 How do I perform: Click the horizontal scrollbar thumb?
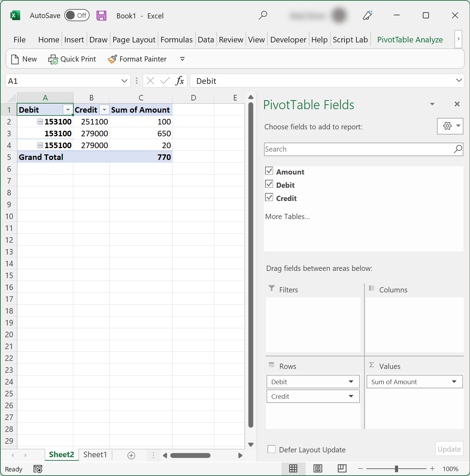coord(190,455)
